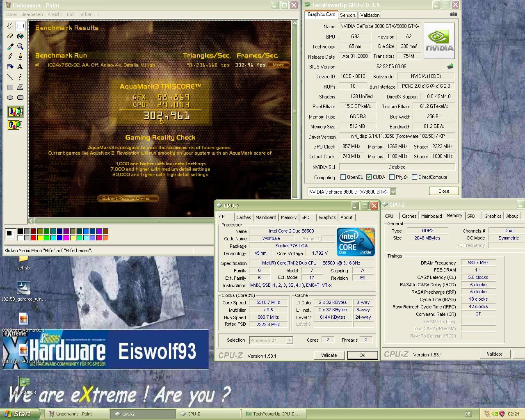The height and width of the screenshot is (420, 525).
Task: Open the Bearbeiten menu in Paint
Action: click(x=32, y=14)
